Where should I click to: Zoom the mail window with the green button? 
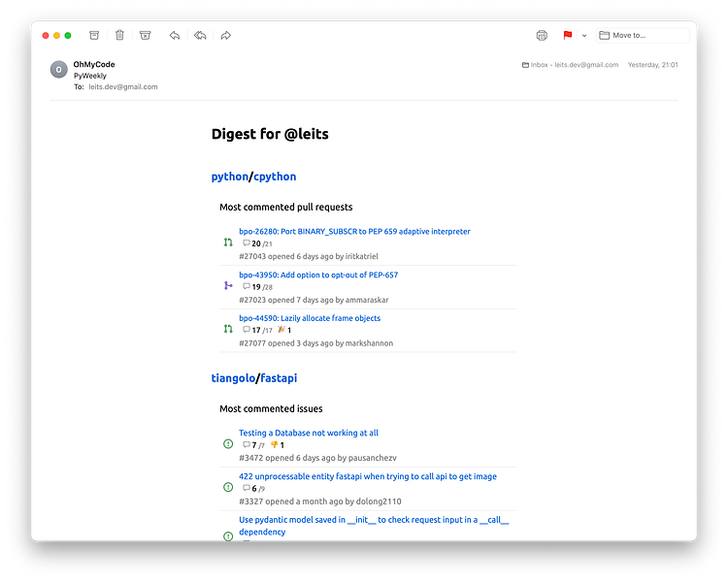[x=68, y=35]
